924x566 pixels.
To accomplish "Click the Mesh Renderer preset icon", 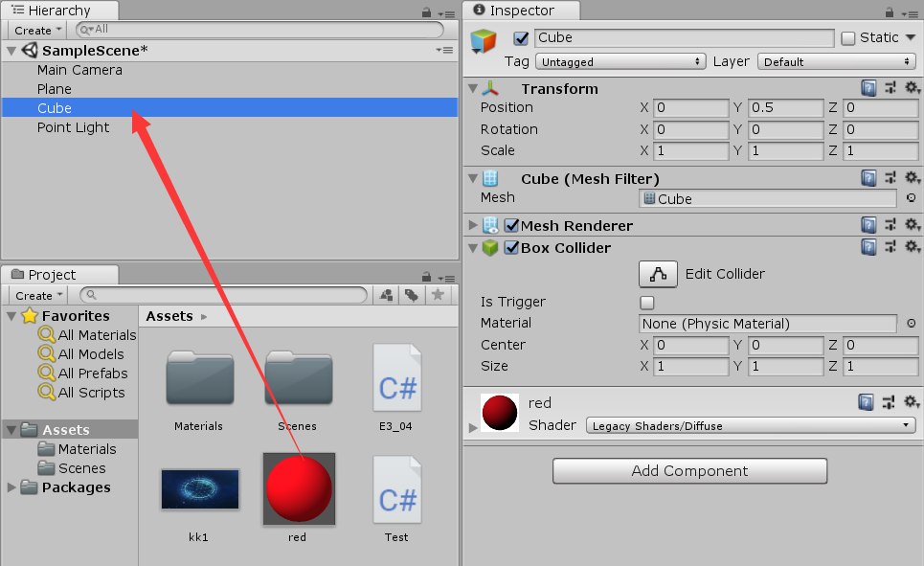I will pos(890,224).
